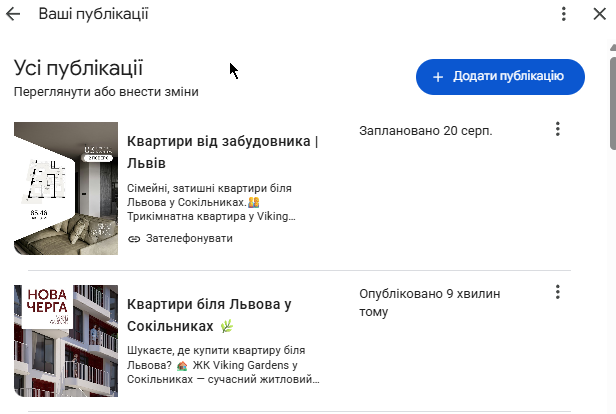Open options menu for the post published 9 хвилин тому

click(x=557, y=292)
